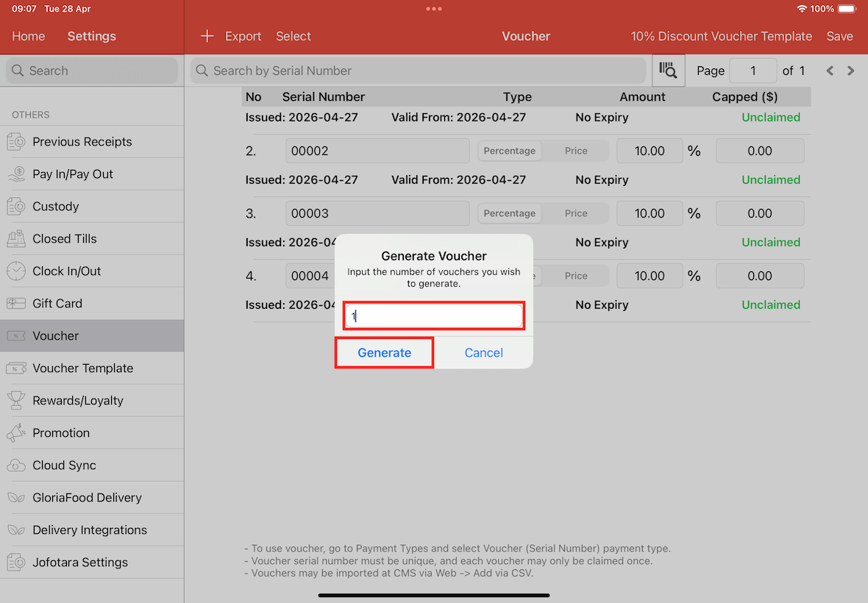
Task: Select No Expiry text under voucher 00003
Action: tap(602, 243)
